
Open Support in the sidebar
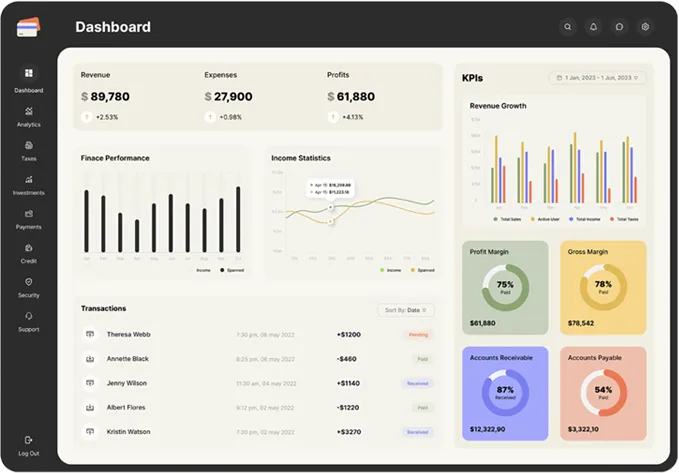29,317
